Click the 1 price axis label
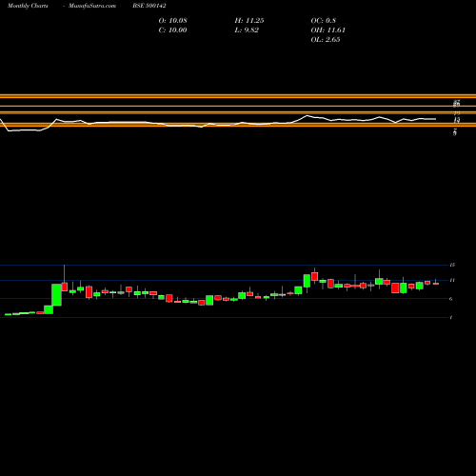Screen dimensions: 476x476 coord(451,317)
